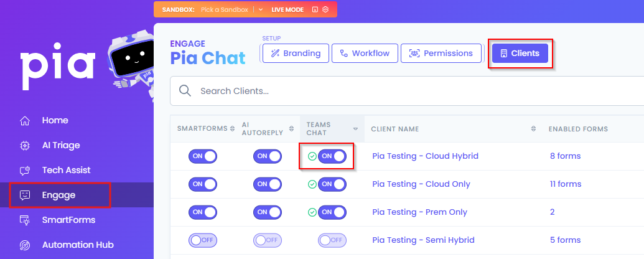644x259 pixels.
Task: Go to AI Triage in sidebar
Action: click(61, 145)
